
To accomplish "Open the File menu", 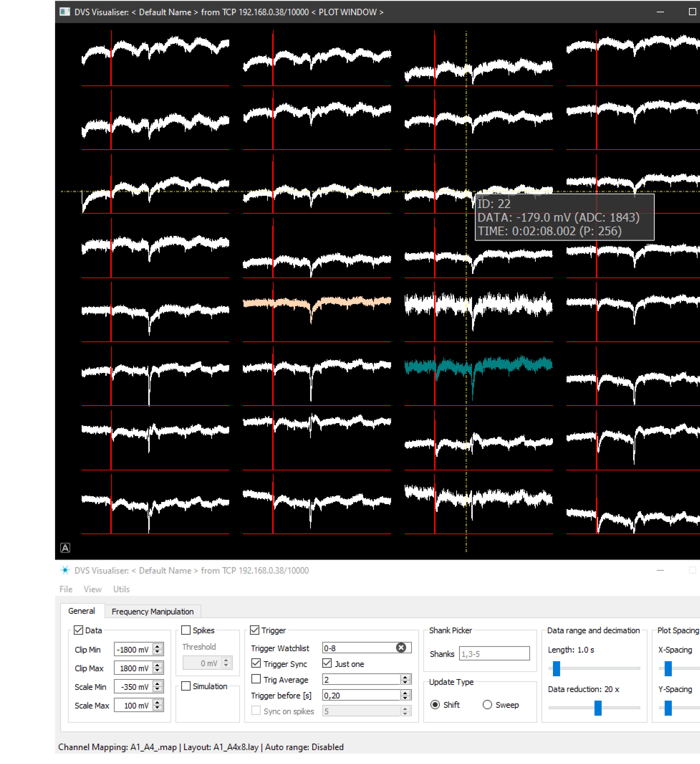I will click(x=66, y=589).
